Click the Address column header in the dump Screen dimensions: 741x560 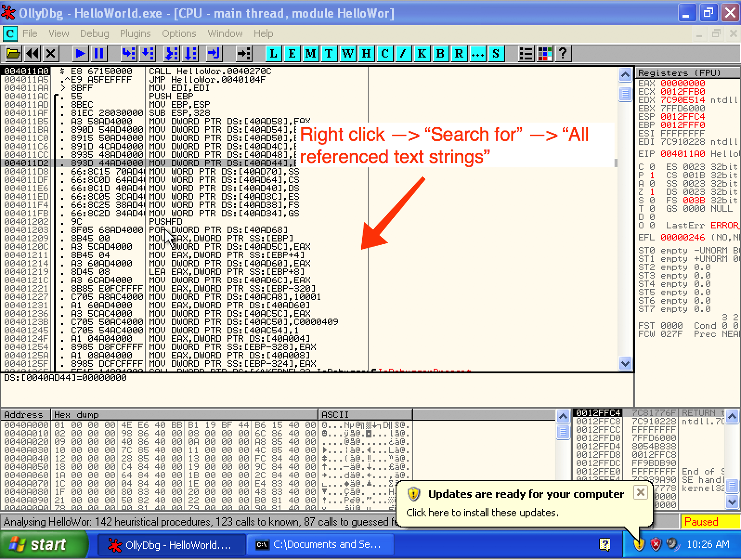point(26,414)
